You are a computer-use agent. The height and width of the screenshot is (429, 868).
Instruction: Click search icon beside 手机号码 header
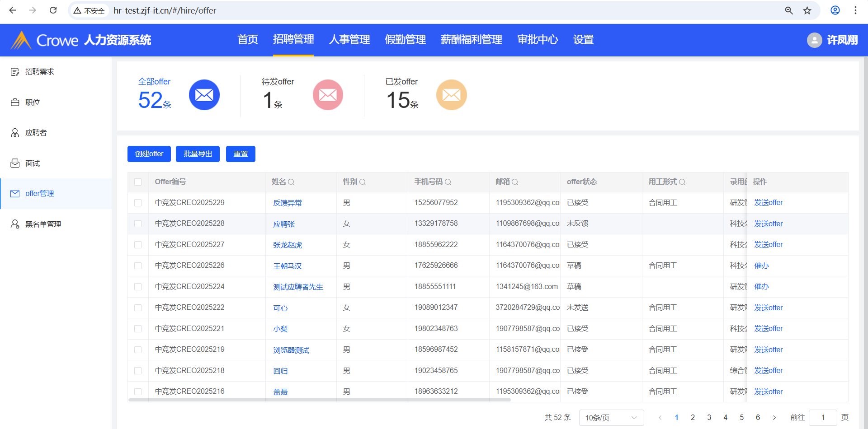[x=448, y=182]
